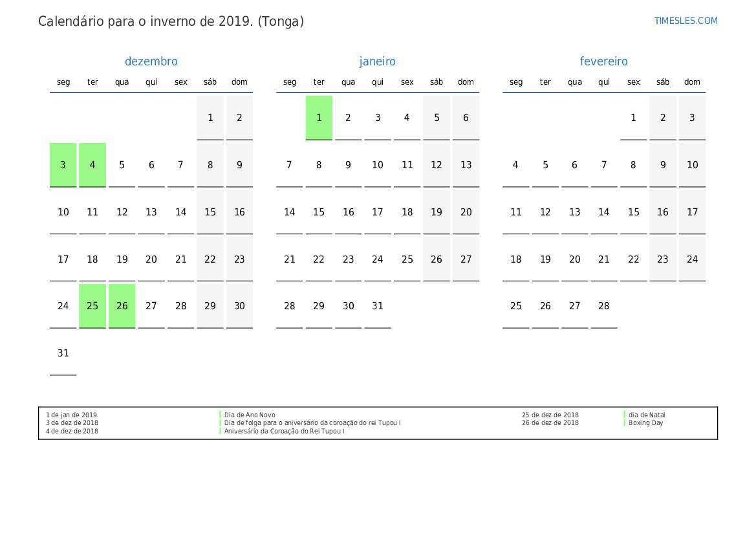The height and width of the screenshot is (535, 756).
Task: Click the '25 de dez de 2018' legend date
Action: (x=550, y=415)
